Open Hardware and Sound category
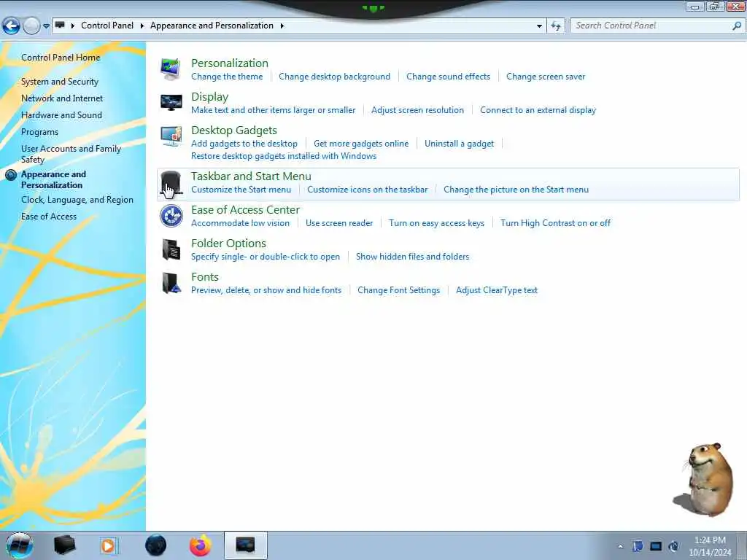747x560 pixels. pyautogui.click(x=61, y=115)
